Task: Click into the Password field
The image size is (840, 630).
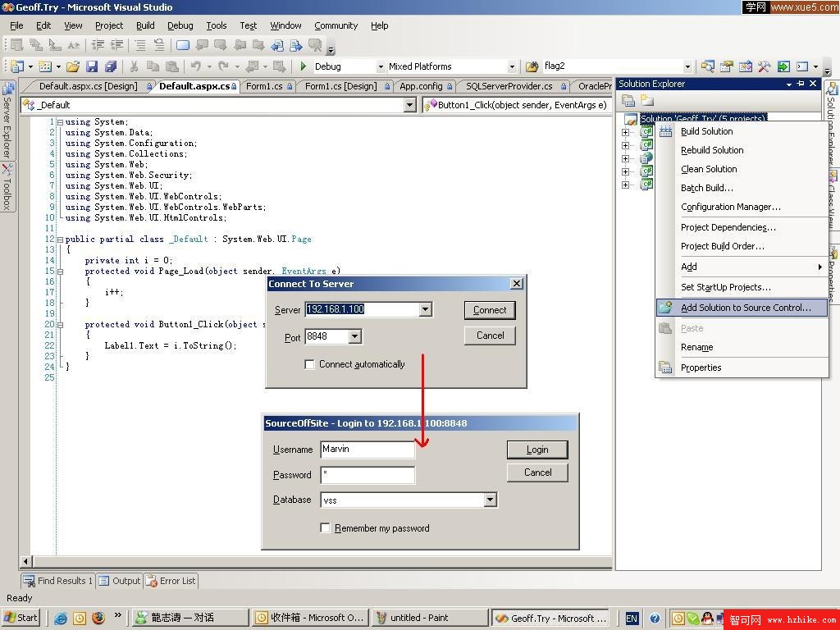Action: click(367, 475)
